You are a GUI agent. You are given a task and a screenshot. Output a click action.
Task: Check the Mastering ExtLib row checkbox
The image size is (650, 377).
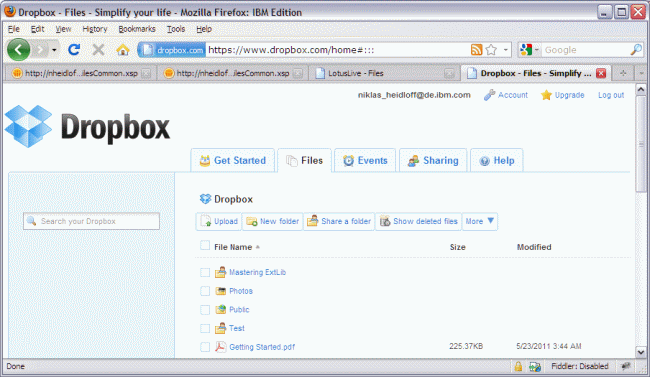[x=205, y=272]
